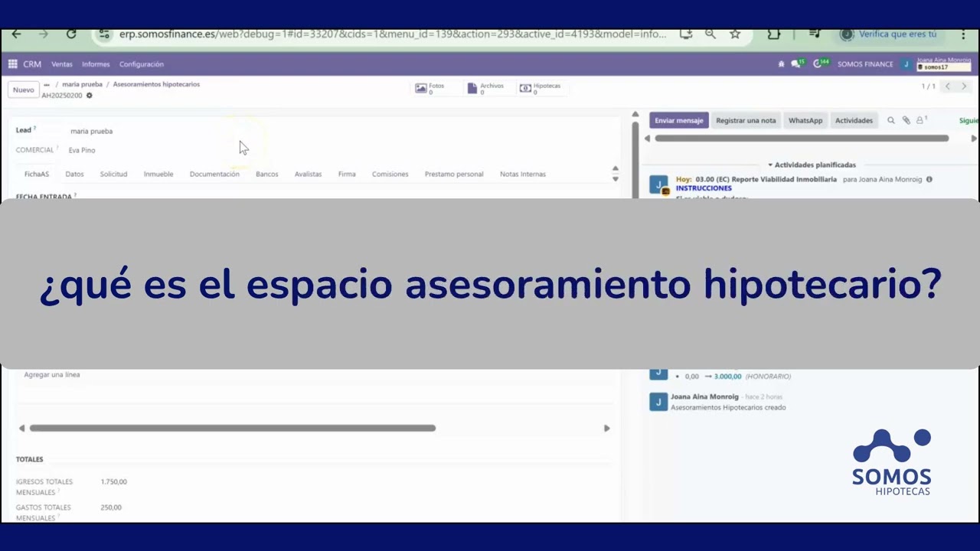Click Registrar una nota button
The image size is (980, 551).
(x=746, y=120)
